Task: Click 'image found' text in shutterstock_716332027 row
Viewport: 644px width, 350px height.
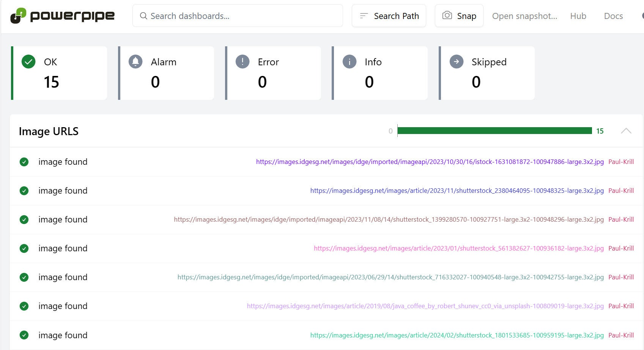Action: [x=63, y=277]
